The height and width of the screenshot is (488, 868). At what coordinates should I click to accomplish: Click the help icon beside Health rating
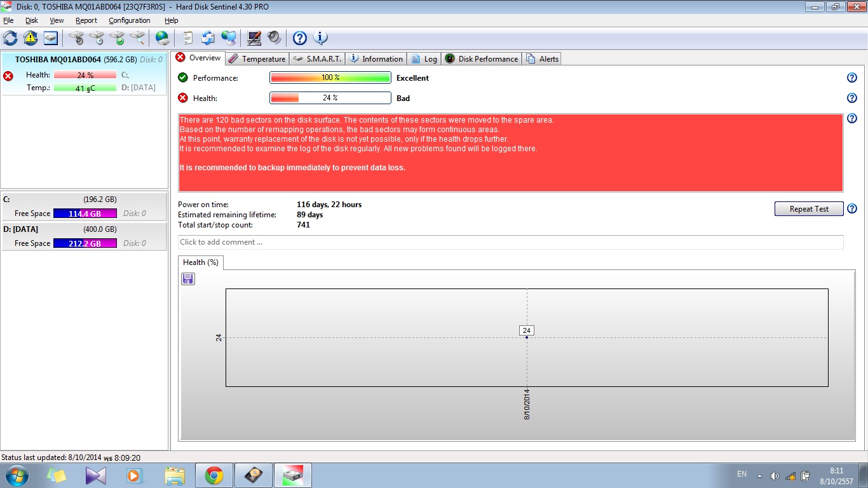click(x=852, y=98)
